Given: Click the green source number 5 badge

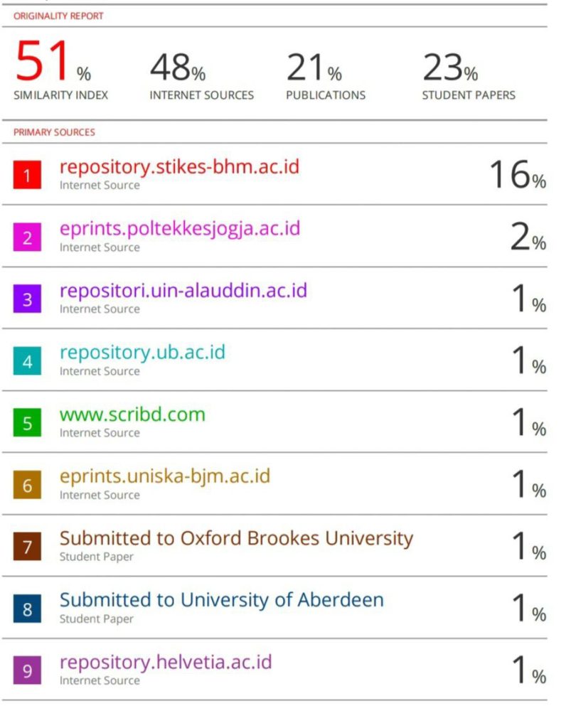Looking at the screenshot, I should click(27, 422).
